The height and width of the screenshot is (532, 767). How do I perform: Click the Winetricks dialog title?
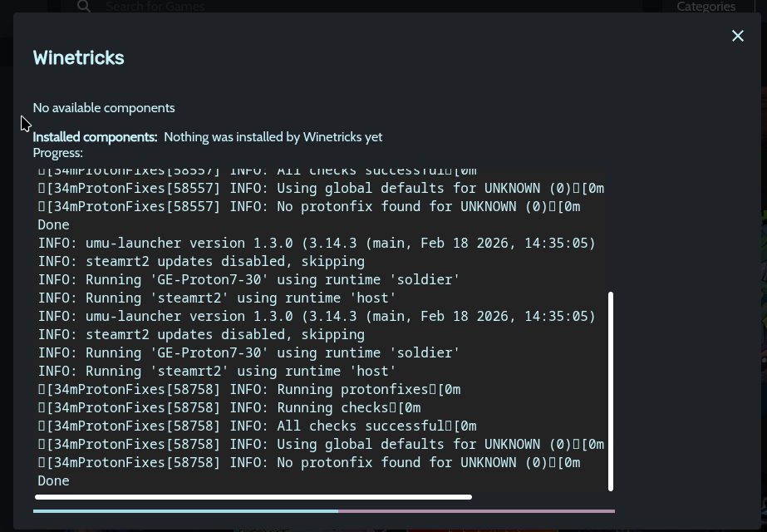click(79, 57)
